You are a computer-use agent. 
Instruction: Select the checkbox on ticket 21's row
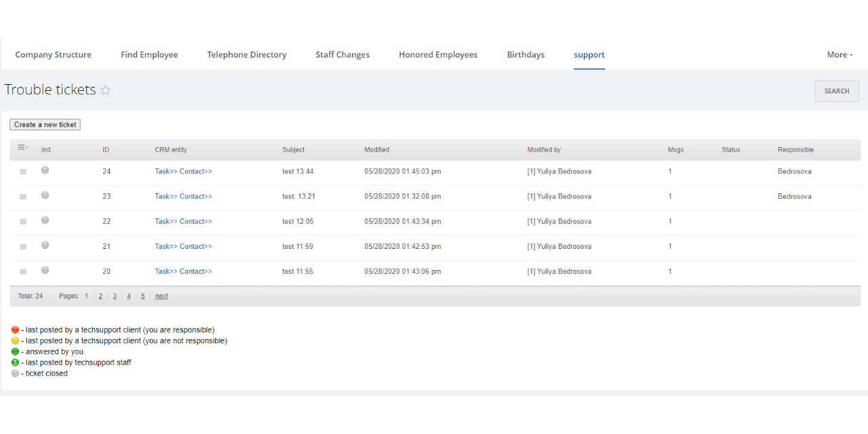[x=22, y=245]
